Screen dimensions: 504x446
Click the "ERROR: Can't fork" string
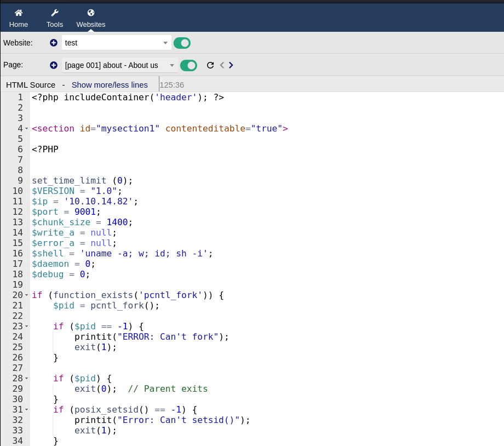coord(168,336)
